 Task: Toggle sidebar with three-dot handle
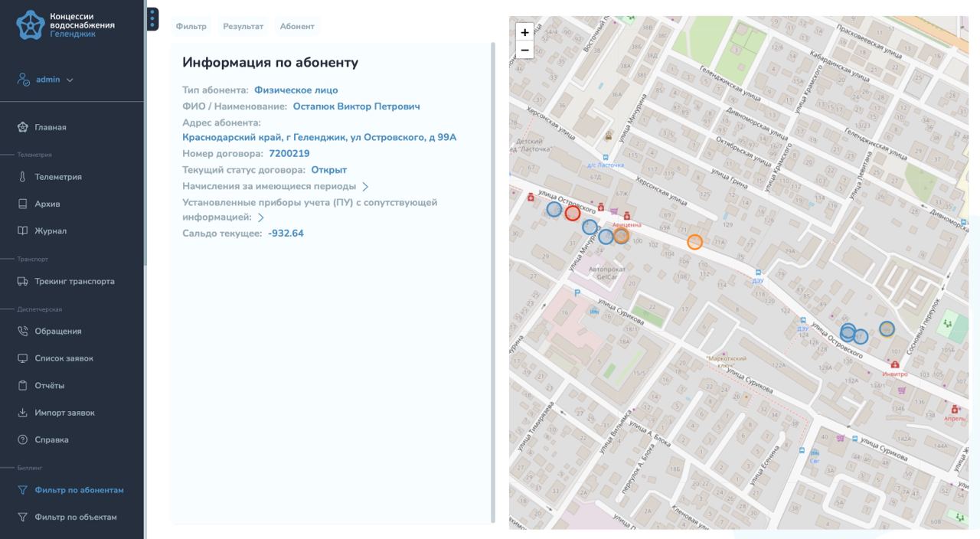point(152,18)
